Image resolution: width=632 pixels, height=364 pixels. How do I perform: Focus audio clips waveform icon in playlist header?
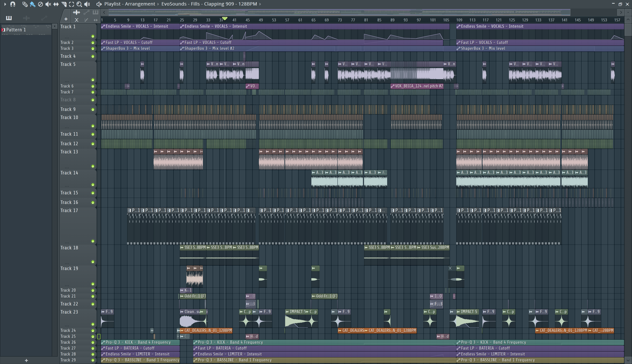(76, 12)
